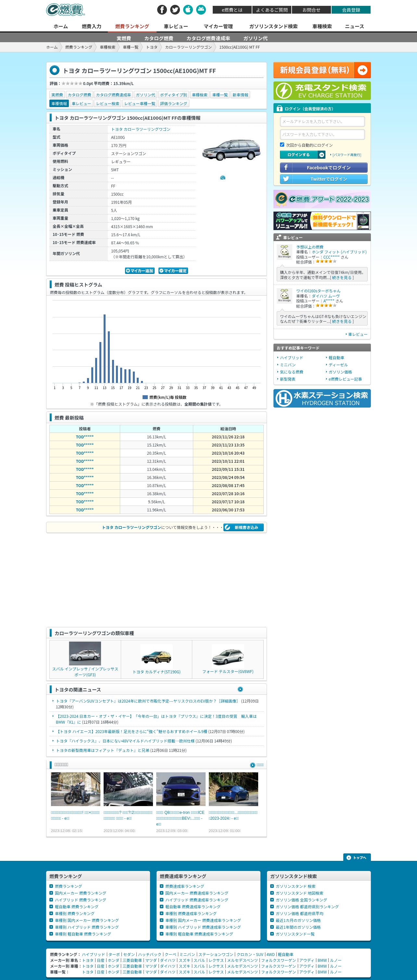The width and height of the screenshot is (417, 980).
Task: Click the マイカー確定 button
Action: coord(173,271)
